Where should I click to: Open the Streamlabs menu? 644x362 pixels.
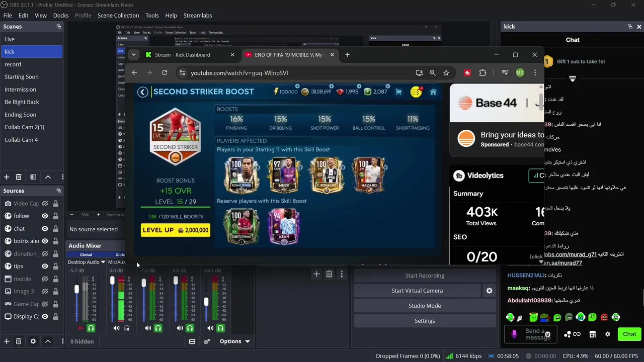tap(198, 16)
